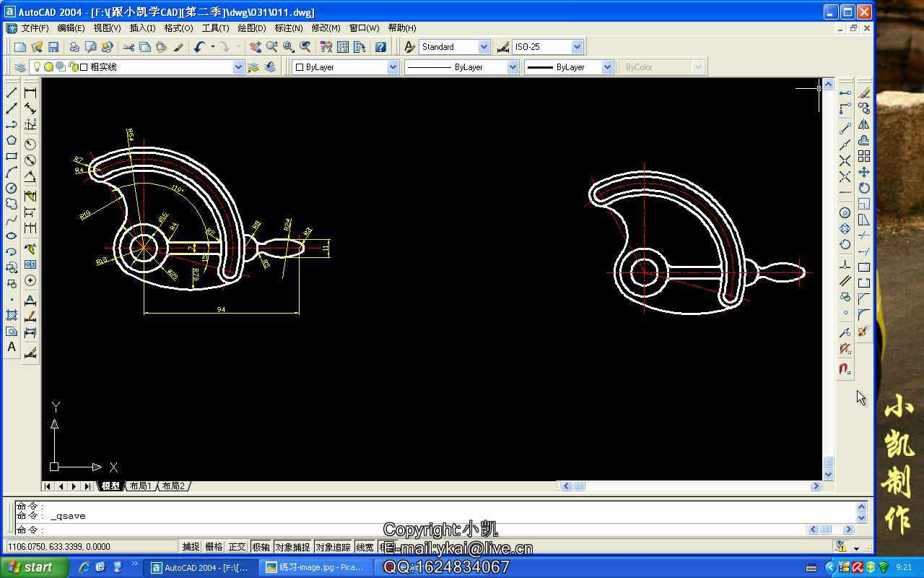Viewport: 924px width, 578px height.
Task: Toggle 对象追踪 object tracking in status bar
Action: pos(333,547)
